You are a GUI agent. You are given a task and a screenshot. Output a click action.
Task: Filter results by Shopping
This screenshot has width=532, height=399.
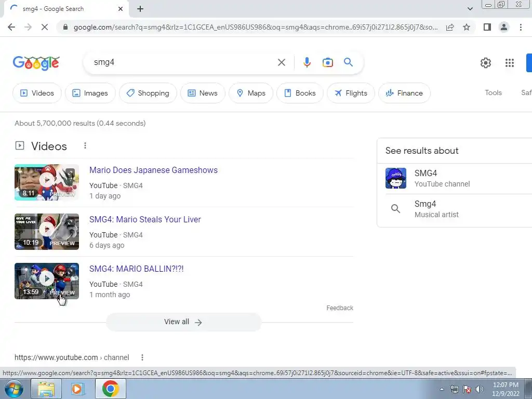pos(148,93)
